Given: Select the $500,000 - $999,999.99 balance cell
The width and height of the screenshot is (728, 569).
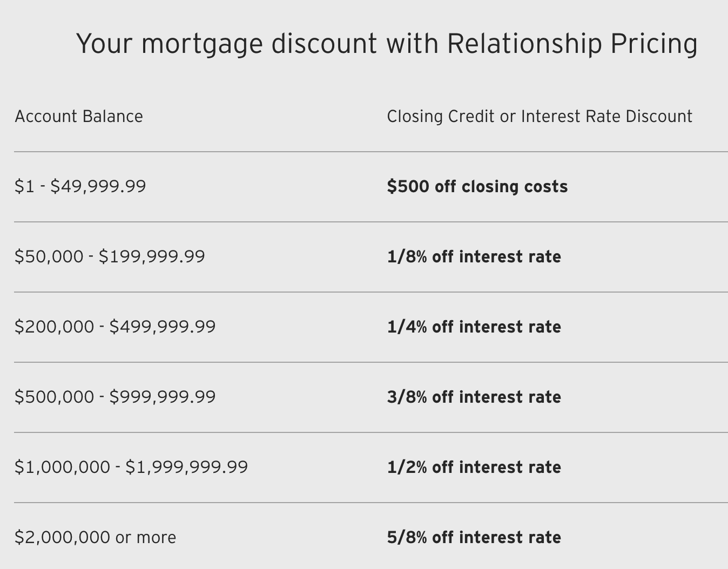Looking at the screenshot, I should pos(115,397).
